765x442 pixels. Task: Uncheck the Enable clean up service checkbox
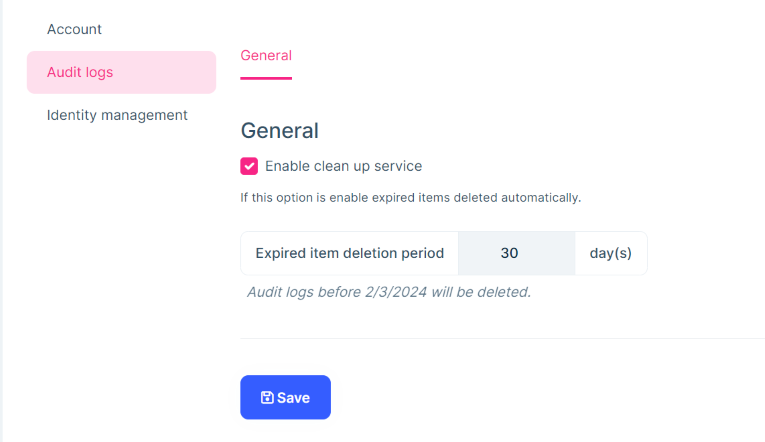click(249, 166)
